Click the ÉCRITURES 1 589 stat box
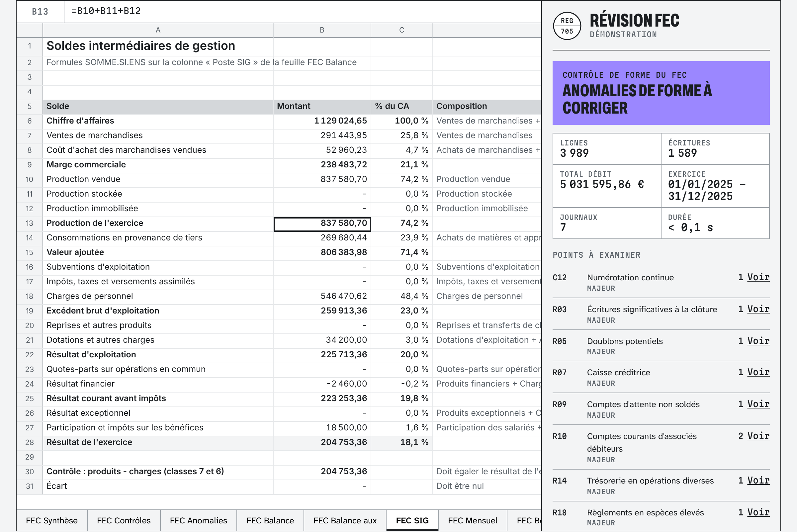The image size is (797, 532). click(x=715, y=149)
